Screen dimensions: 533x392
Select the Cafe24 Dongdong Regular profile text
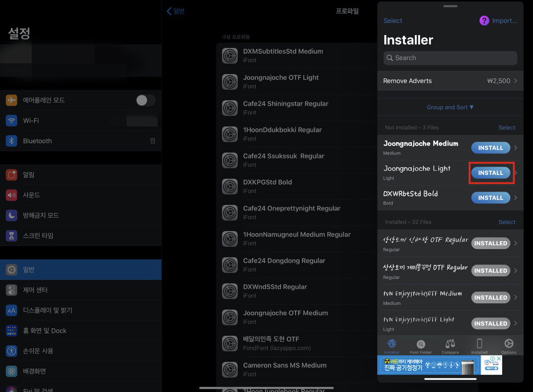[x=284, y=261]
